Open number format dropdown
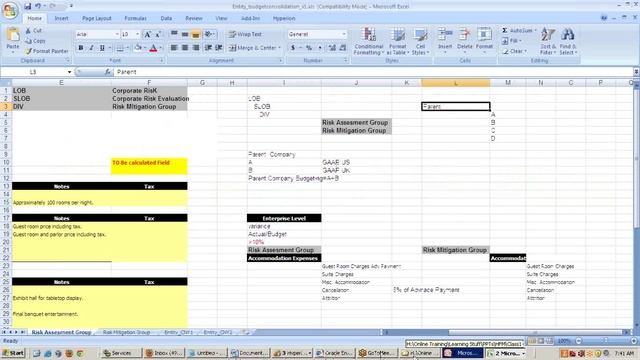Screen dimensions: 640x360 pos(344,34)
